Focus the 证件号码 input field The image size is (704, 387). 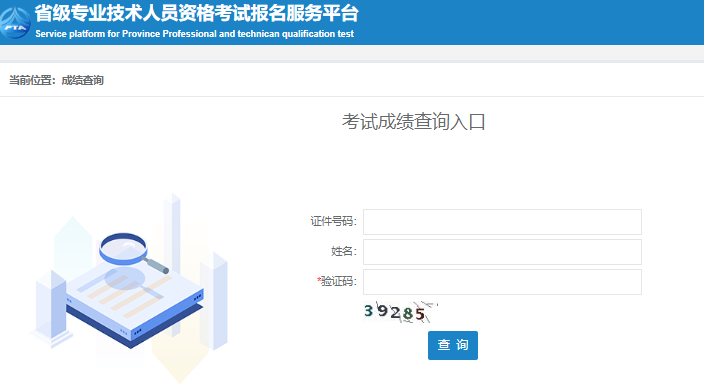tap(502, 222)
